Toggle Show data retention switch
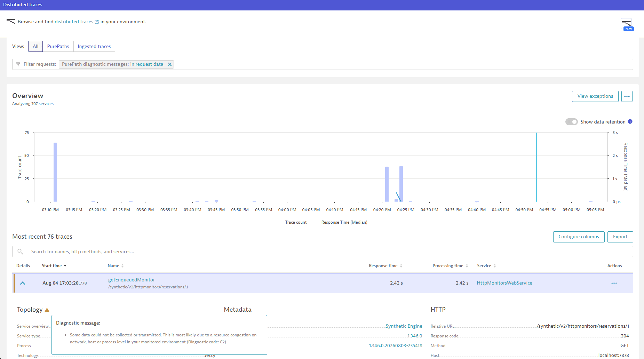 tap(571, 122)
